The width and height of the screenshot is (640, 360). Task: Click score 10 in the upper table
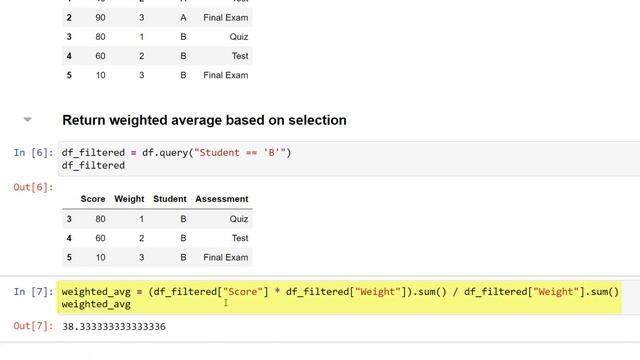point(100,75)
